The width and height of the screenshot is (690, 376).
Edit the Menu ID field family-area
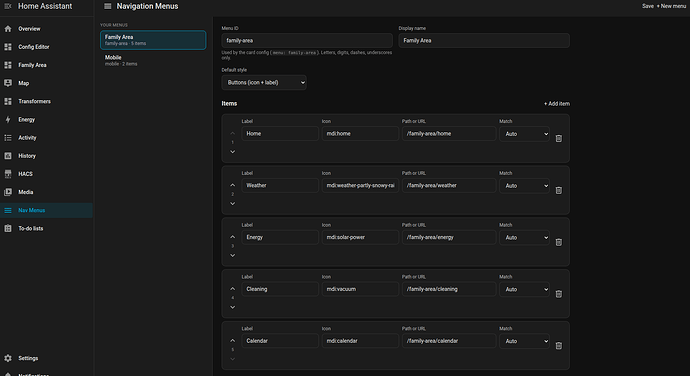click(x=307, y=41)
